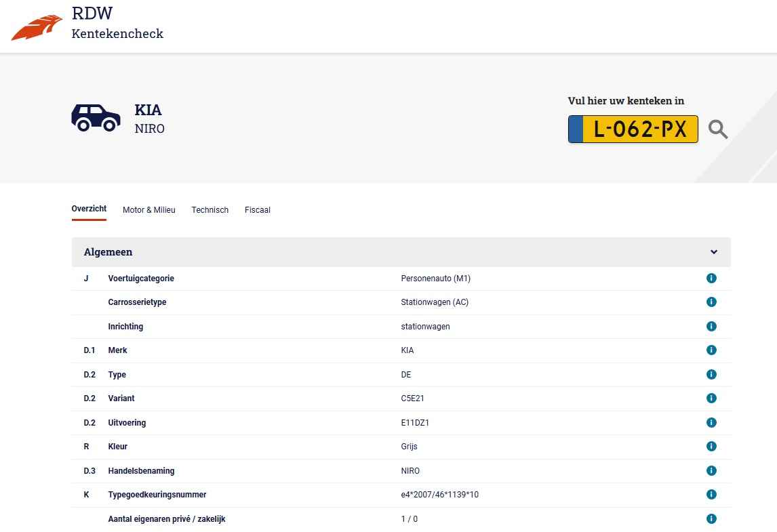Image resolution: width=777 pixels, height=532 pixels.
Task: Switch to the Motor & Milieu tab
Action: coord(148,209)
